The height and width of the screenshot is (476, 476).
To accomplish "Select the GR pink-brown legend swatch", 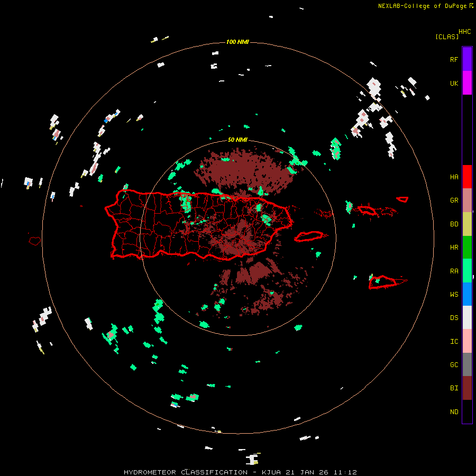I will point(467,200).
